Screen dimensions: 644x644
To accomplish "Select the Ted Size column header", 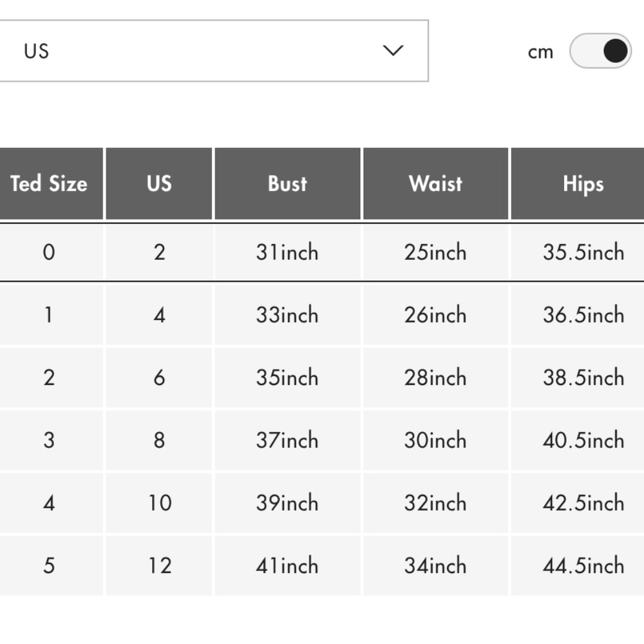I will (51, 184).
